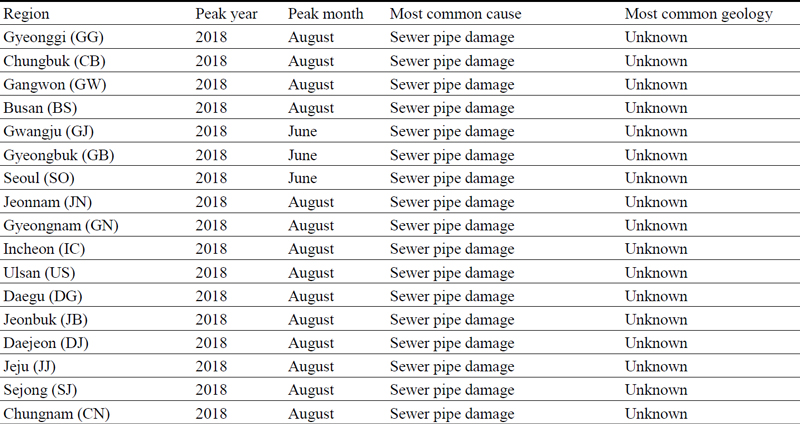Click peak year 2018 in Incheon row
Image resolution: width=800 pixels, height=424 pixels.
[x=213, y=249]
